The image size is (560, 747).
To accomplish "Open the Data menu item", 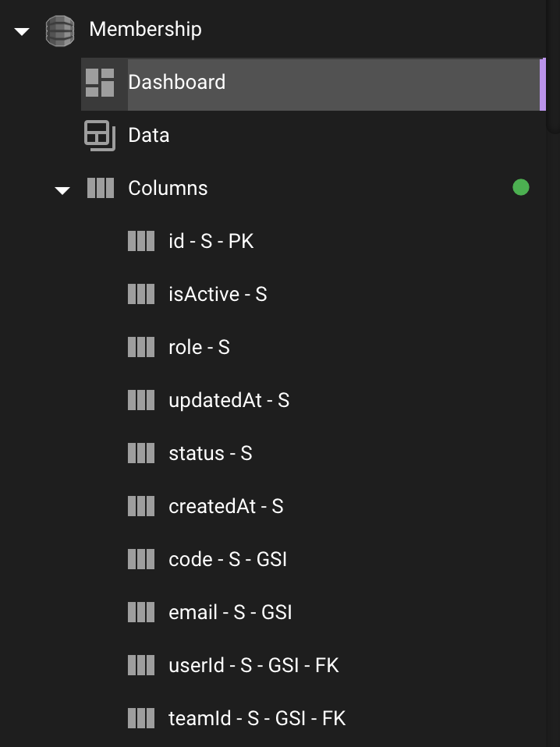I will [x=313, y=136].
